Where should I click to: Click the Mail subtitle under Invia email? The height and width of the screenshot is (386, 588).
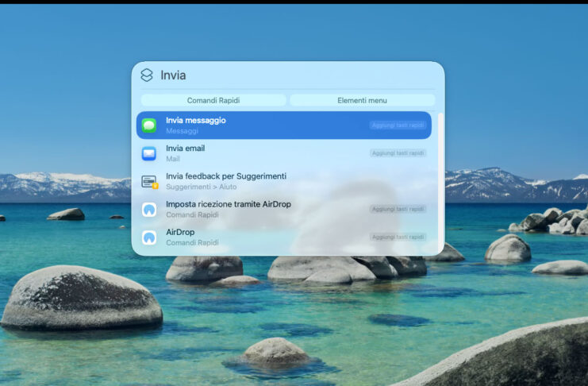(x=173, y=159)
